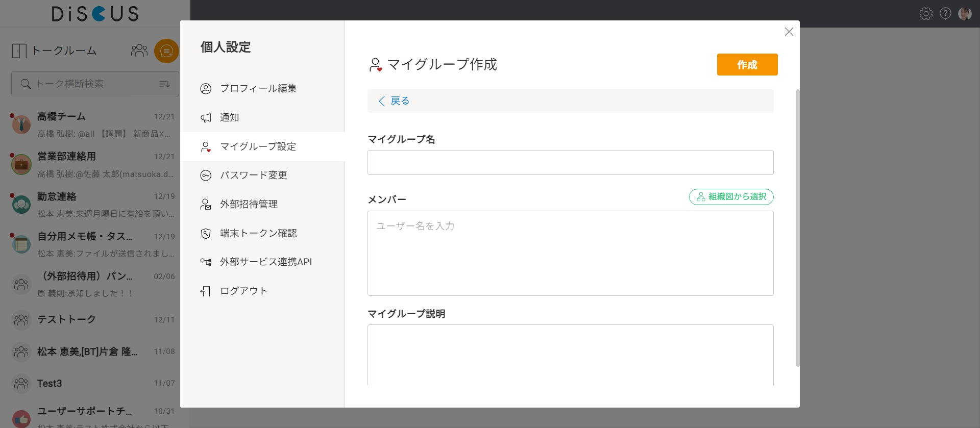This screenshot has width=980, height=428.
Task: Open the 営業部連絡用 talk room
Action: [95, 165]
